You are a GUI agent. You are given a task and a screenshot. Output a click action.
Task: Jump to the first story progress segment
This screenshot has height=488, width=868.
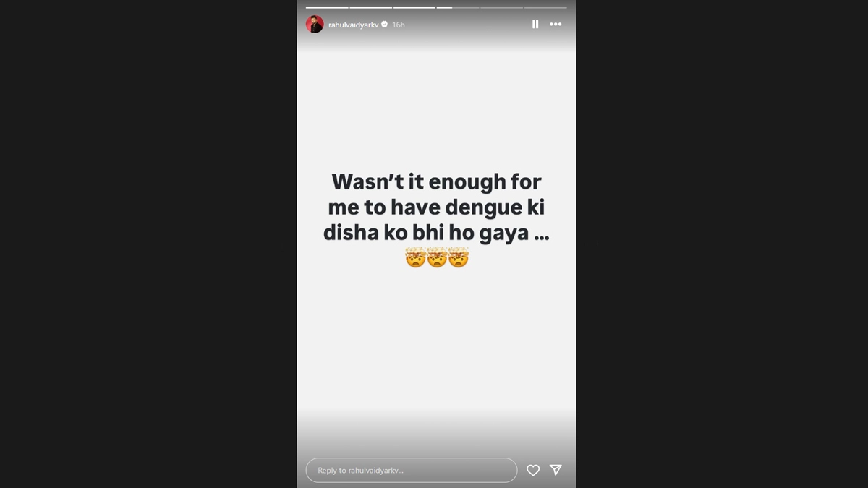point(327,7)
